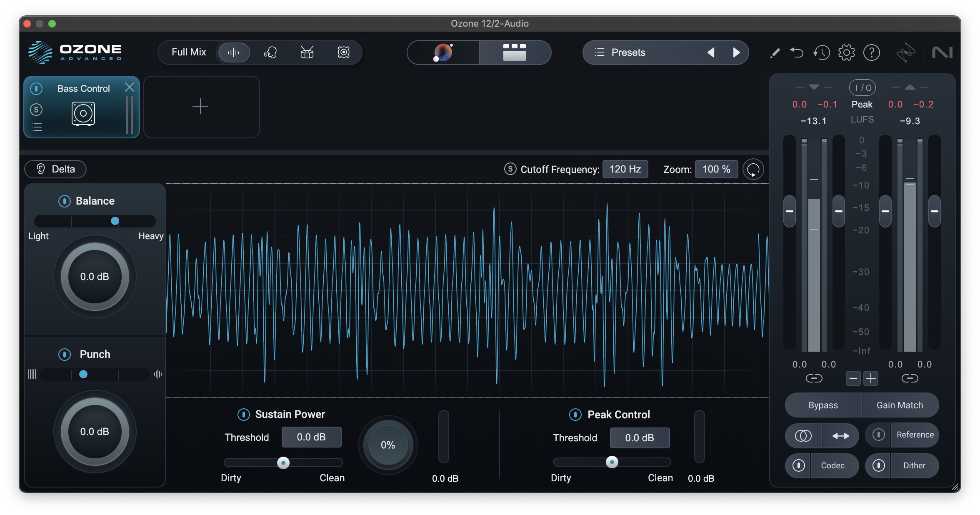Edit Peak Control Threshold value
The height and width of the screenshot is (515, 980).
coord(640,438)
